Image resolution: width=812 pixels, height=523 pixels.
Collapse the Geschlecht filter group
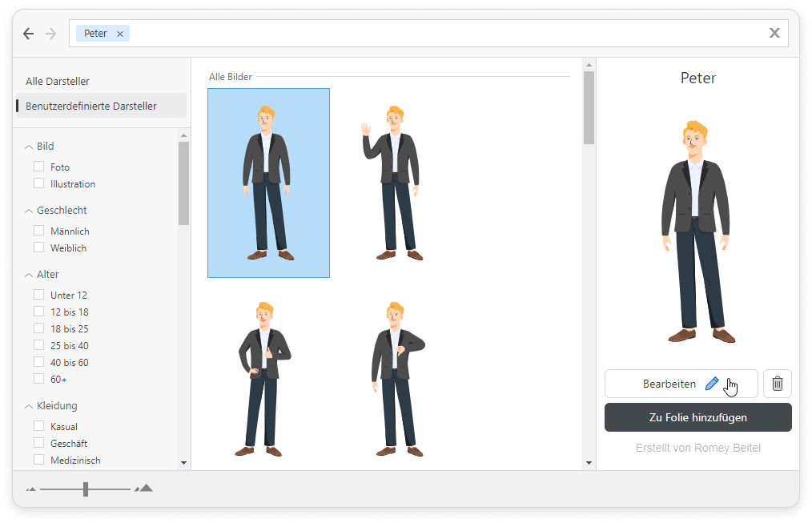coord(29,211)
